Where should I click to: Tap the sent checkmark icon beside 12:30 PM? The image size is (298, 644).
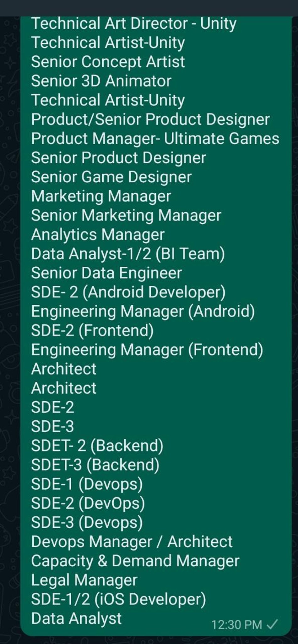[272, 624]
